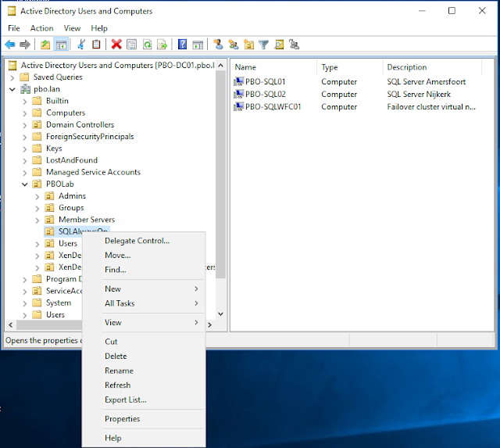
Task: Click the Properties toolbar icon
Action: coord(132,45)
